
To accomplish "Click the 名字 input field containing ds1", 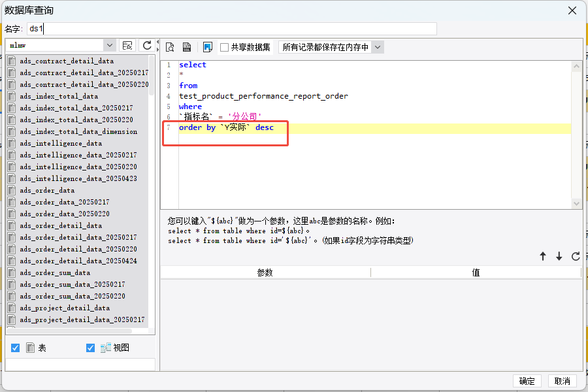I will pos(232,29).
